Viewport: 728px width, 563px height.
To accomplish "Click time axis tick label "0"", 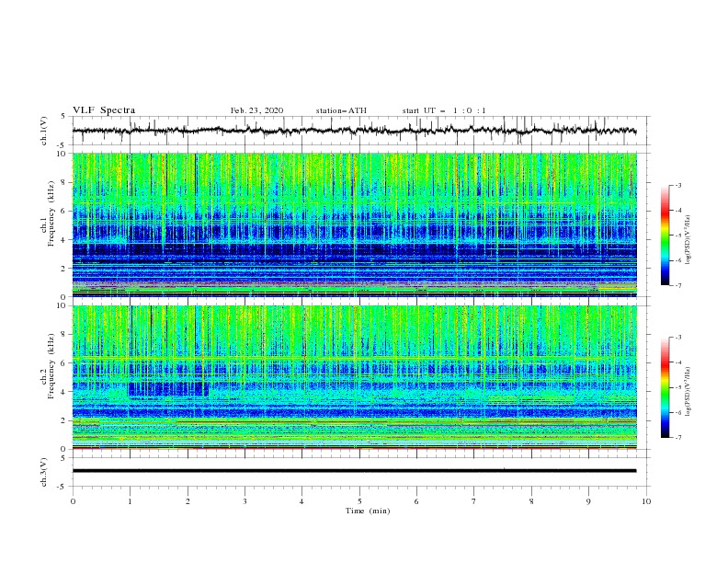I will [73, 501].
